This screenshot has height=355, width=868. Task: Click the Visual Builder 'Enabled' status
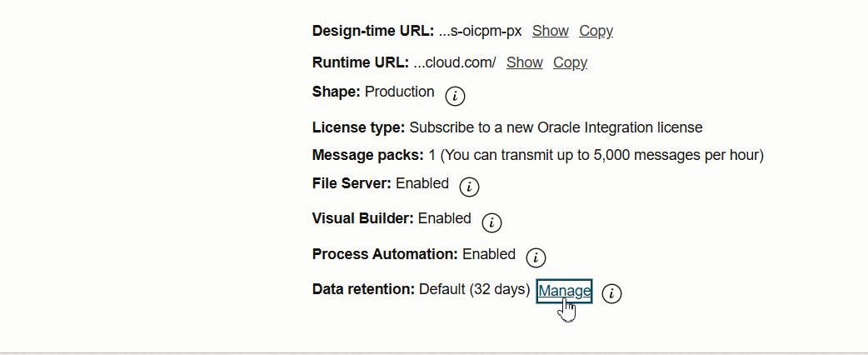(445, 219)
